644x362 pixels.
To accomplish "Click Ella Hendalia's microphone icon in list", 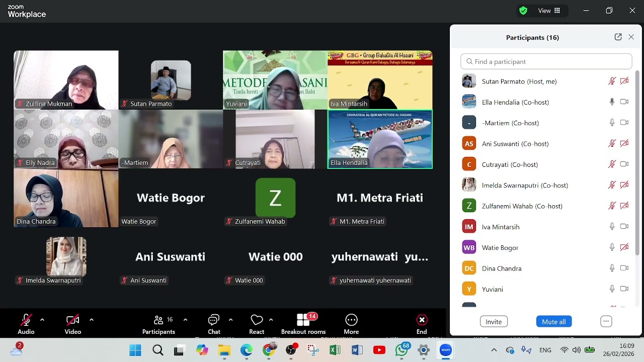I will [612, 102].
